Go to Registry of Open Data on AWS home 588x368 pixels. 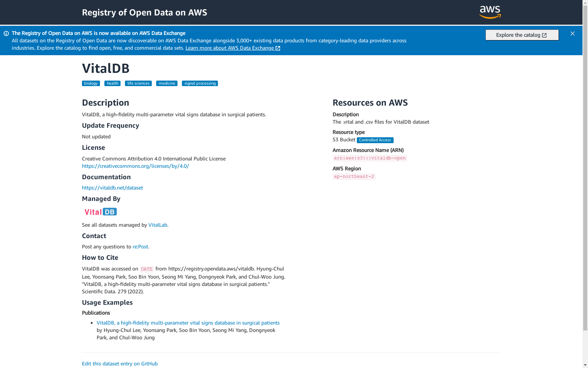[x=144, y=13]
